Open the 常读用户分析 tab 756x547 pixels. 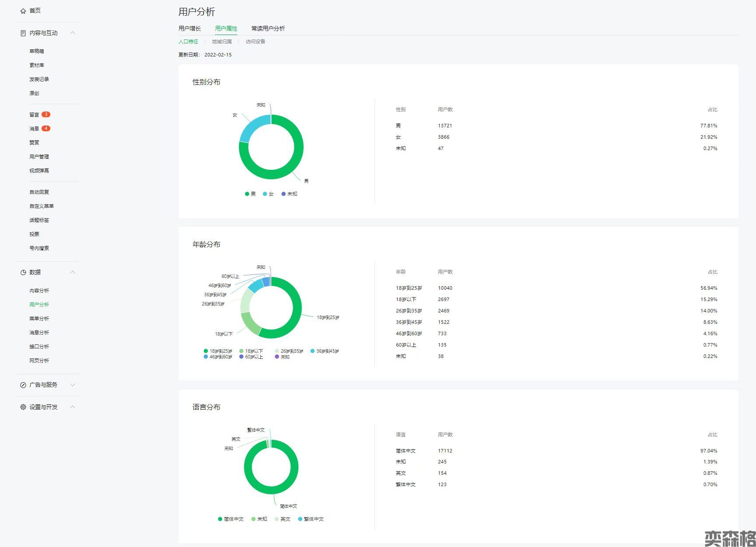point(268,28)
